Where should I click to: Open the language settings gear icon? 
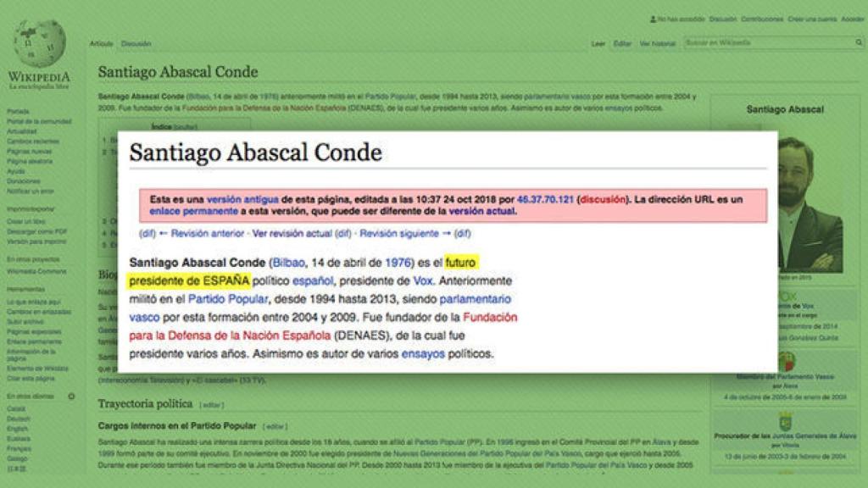point(71,396)
